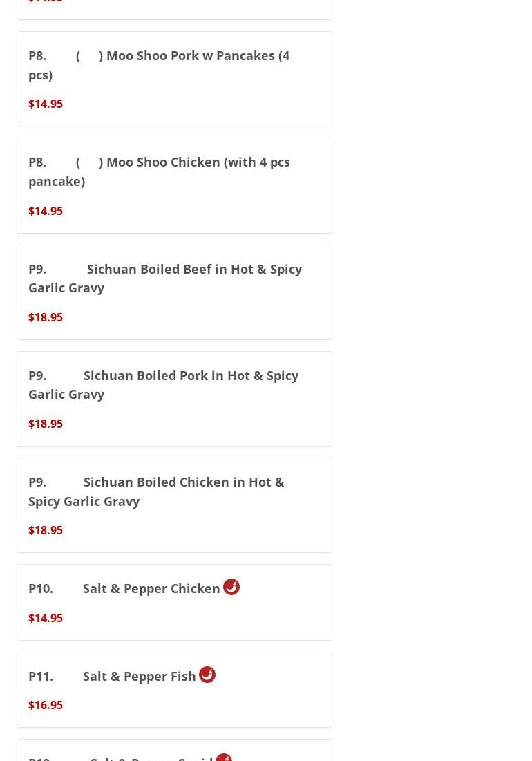Click the $14.95 price under Moo Shoo Chicken

point(46,211)
